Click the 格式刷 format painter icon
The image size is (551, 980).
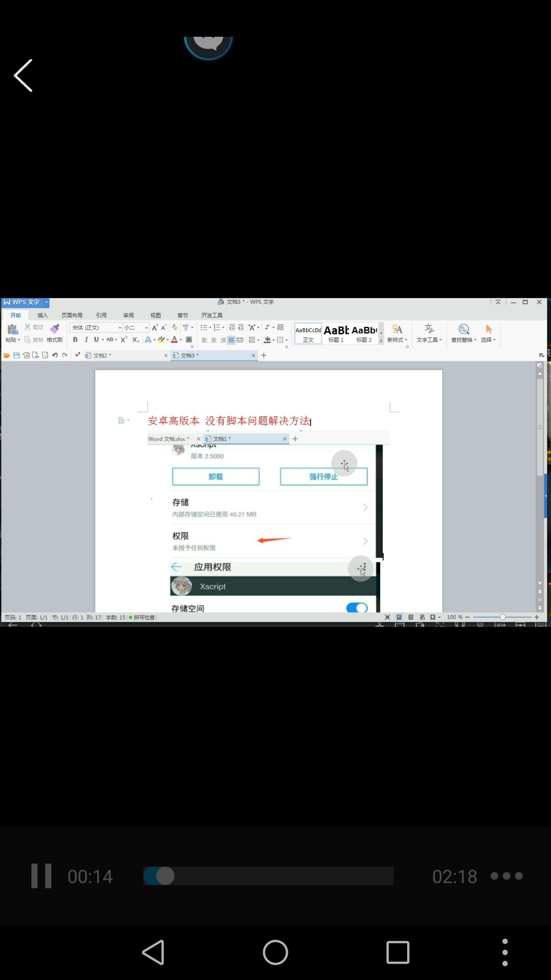(x=55, y=333)
